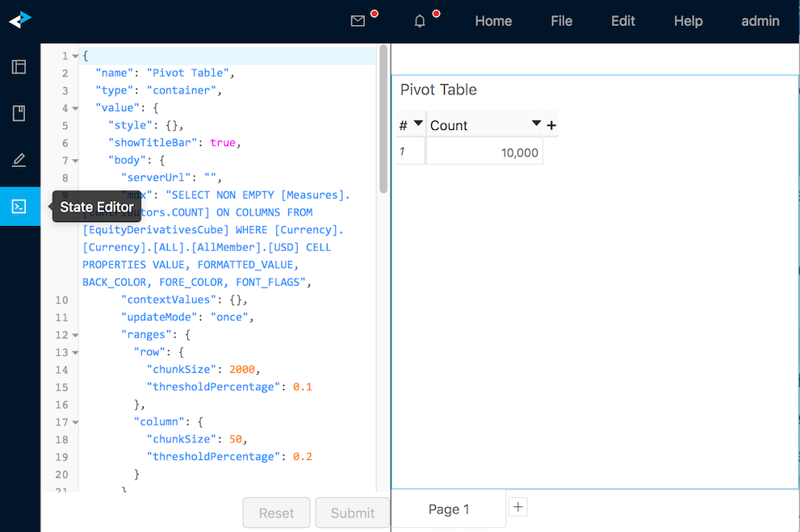Click the Reset button

[276, 513]
